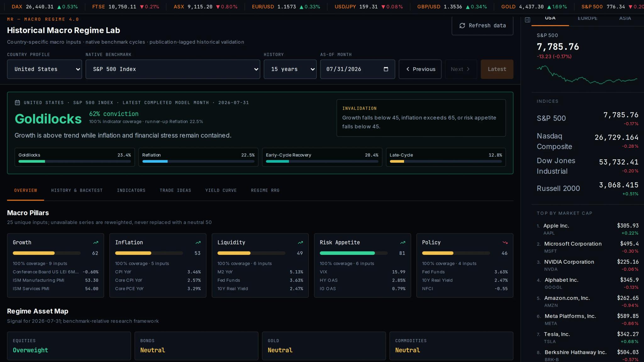This screenshot has width=644, height=362.
Task: Select the Nasdaq Composite index row
Action: [x=587, y=141]
